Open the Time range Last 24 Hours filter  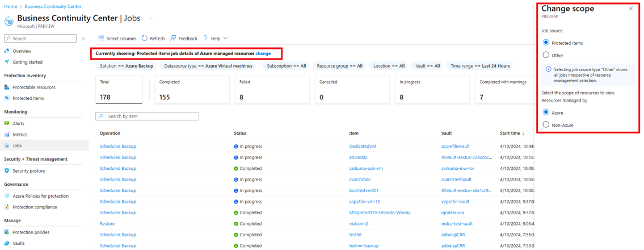pyautogui.click(x=480, y=66)
